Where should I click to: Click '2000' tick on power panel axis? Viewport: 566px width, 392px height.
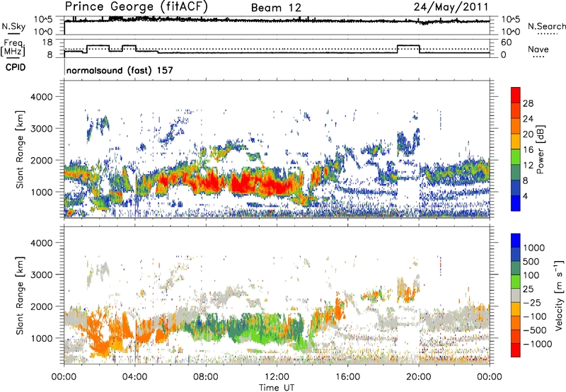[41, 160]
